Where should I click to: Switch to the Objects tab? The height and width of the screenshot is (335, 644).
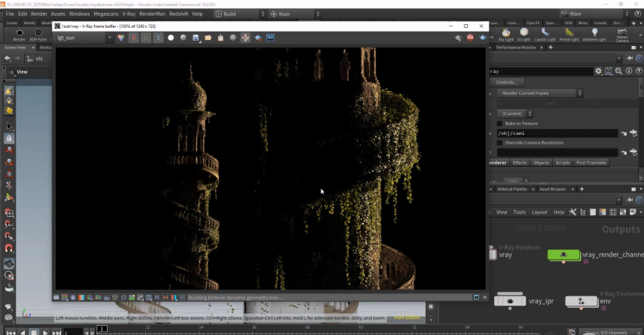[541, 163]
